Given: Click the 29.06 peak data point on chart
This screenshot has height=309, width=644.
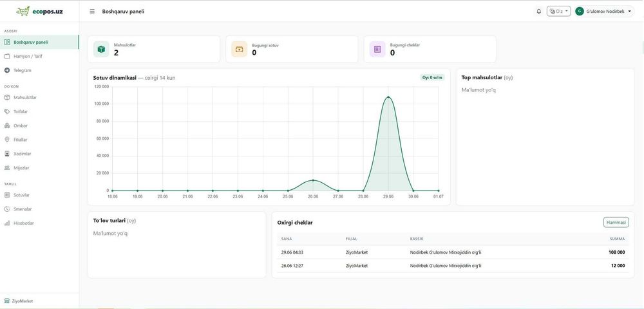Looking at the screenshot, I should [388, 97].
